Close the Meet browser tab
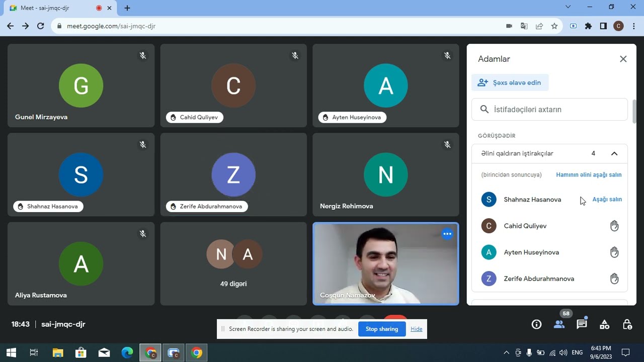644x362 pixels. [109, 8]
